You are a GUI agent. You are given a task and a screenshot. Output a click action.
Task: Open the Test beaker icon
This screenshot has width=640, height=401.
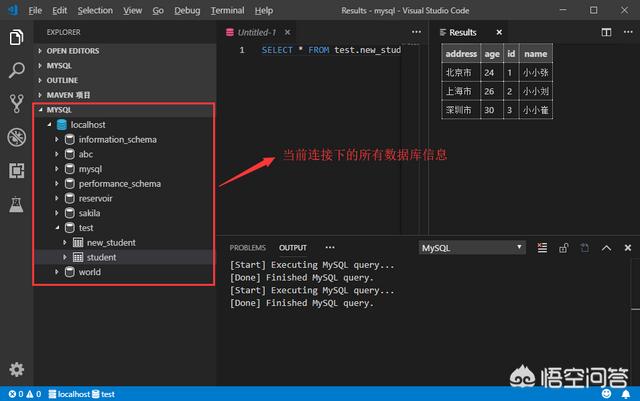(16, 204)
